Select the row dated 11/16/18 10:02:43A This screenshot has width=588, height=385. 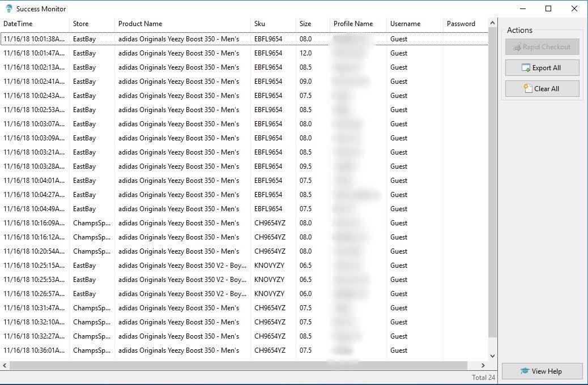(x=244, y=96)
